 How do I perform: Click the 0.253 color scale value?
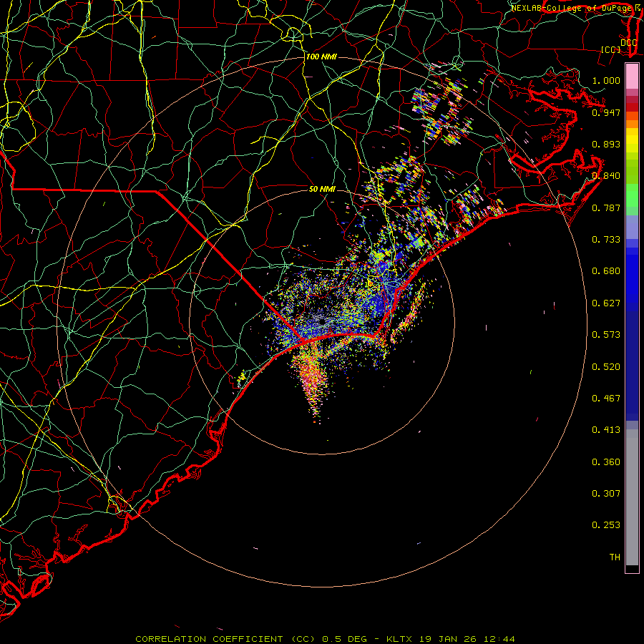(606, 525)
